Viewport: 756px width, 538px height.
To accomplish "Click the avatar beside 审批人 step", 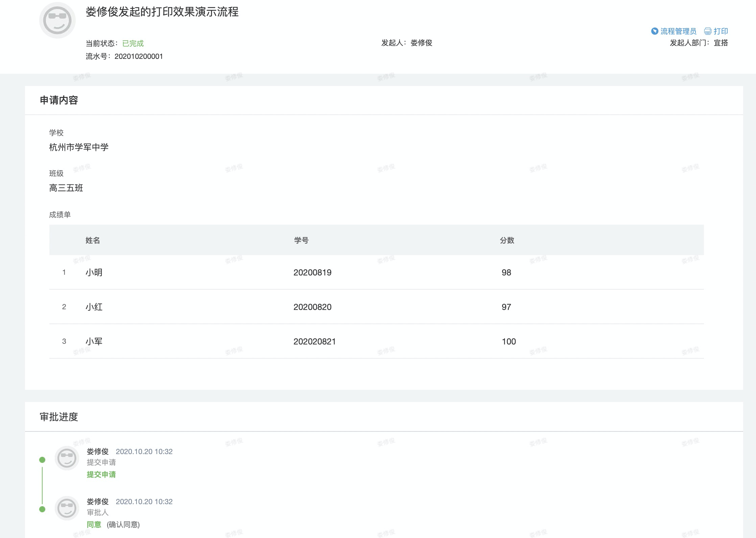I will [x=67, y=508].
